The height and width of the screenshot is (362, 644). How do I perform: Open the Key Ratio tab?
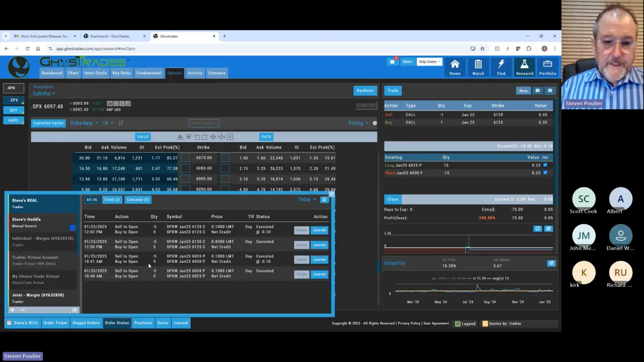(121, 73)
